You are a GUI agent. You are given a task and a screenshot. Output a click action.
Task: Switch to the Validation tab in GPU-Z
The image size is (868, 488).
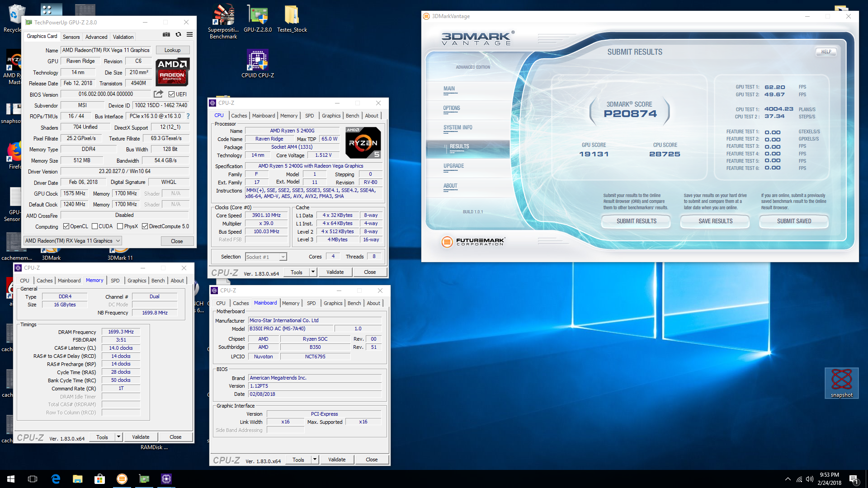click(x=123, y=37)
